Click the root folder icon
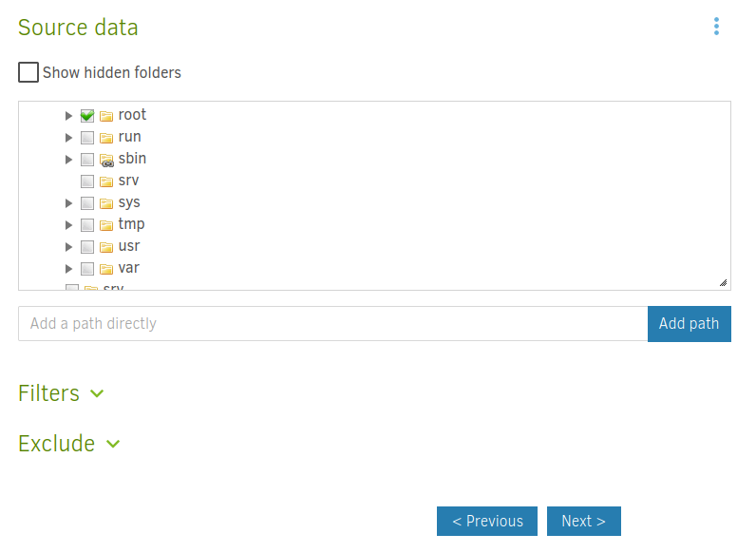The image size is (756, 553). 106,116
